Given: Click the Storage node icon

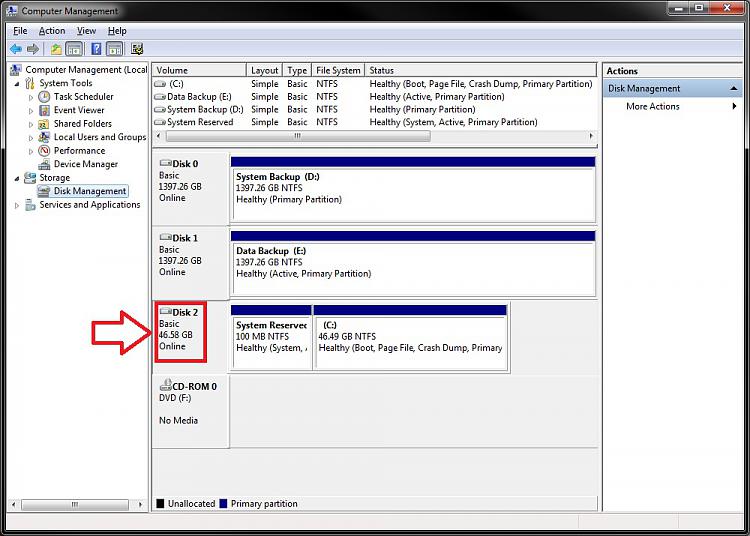Looking at the screenshot, I should coord(30,178).
